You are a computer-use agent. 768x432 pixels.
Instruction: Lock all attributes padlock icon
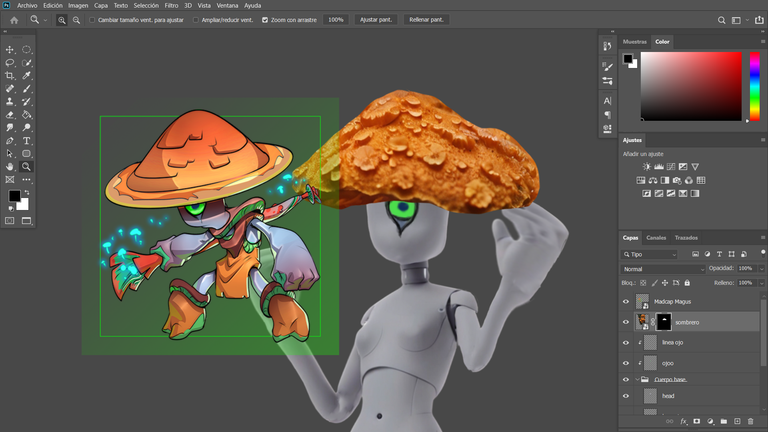(x=687, y=283)
